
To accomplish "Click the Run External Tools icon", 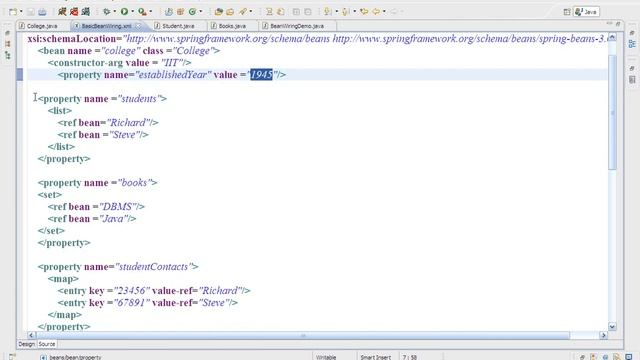I will [142, 12].
